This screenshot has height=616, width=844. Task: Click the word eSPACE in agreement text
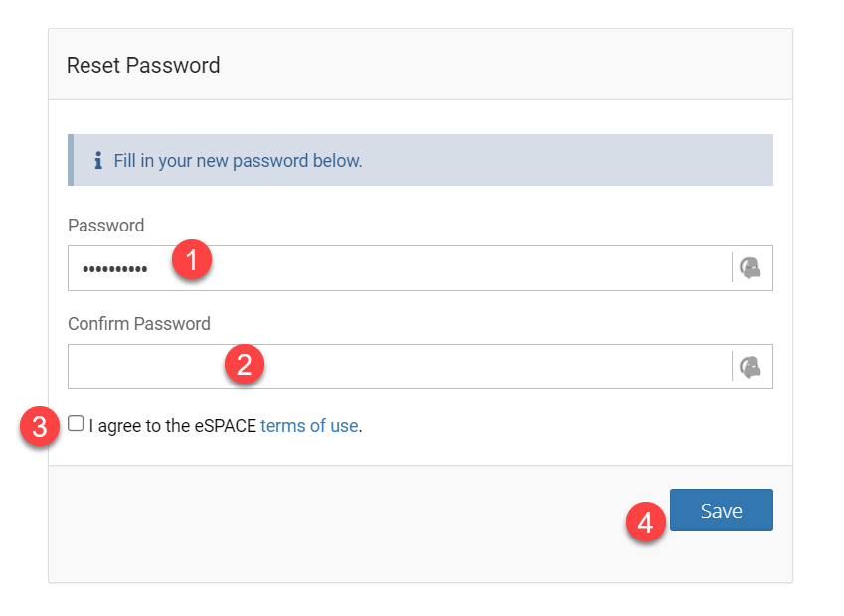click(x=225, y=426)
